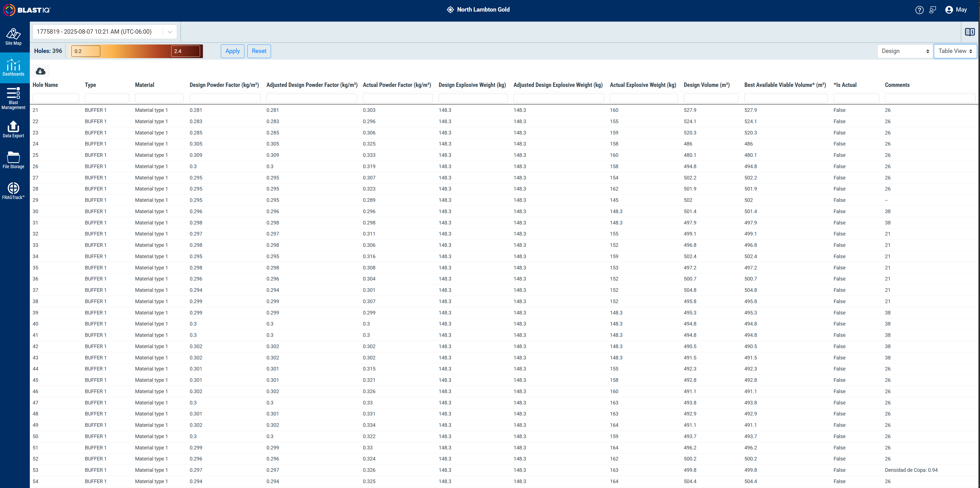Sort by Adjusted Design Powder Factor header

312,85
